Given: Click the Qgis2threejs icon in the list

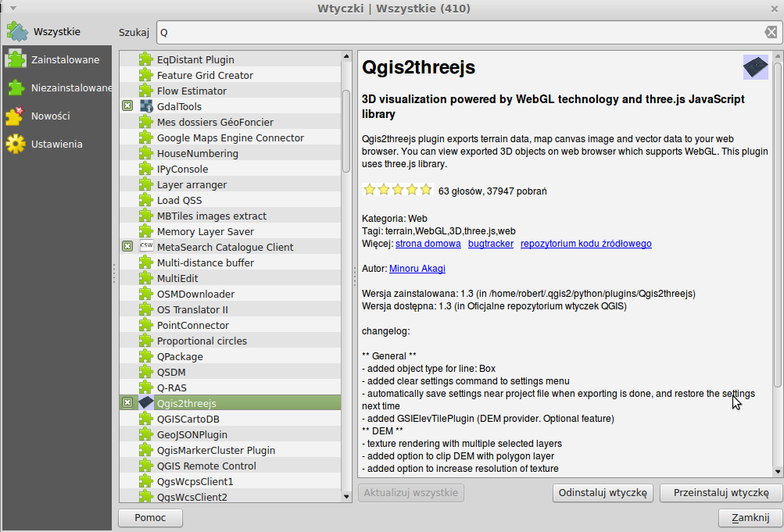Looking at the screenshot, I should [146, 402].
